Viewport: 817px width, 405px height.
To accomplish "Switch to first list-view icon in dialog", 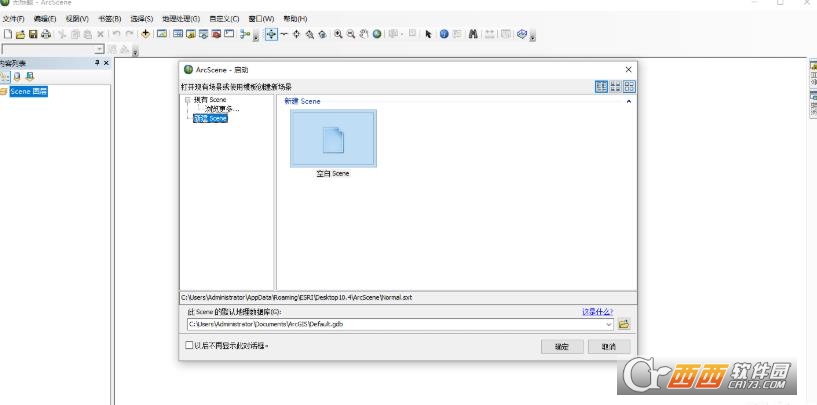I will pyautogui.click(x=601, y=87).
